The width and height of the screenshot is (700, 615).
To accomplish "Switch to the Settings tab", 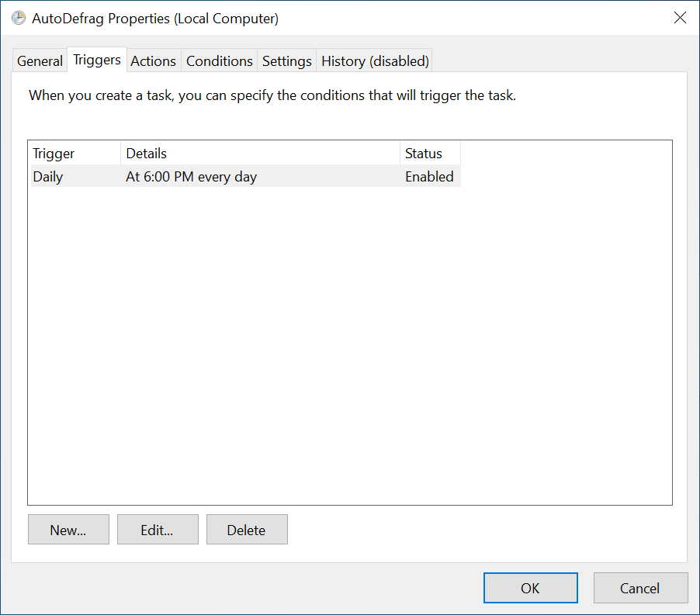I will (x=287, y=61).
